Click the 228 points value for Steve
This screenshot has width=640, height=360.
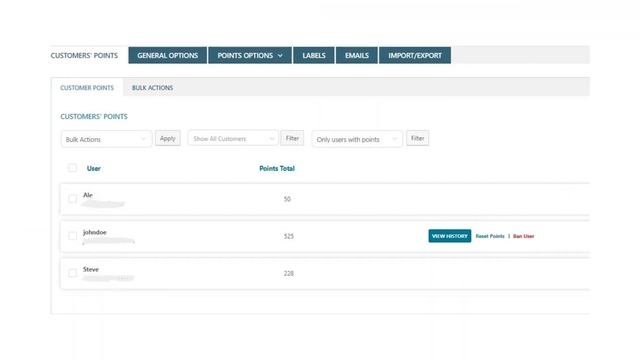tap(289, 273)
